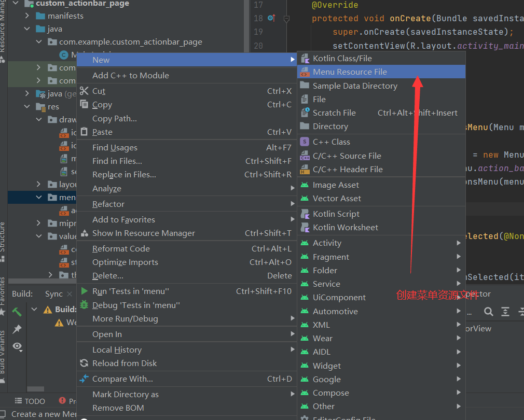This screenshot has height=420, width=524.
Task: Click the Copy icon in context menu
Action: tap(84, 104)
